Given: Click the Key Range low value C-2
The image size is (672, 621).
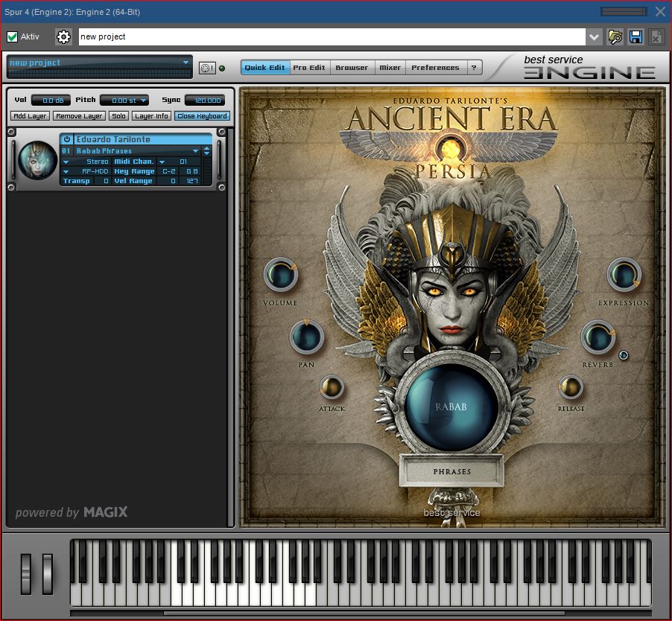Looking at the screenshot, I should click(x=169, y=171).
